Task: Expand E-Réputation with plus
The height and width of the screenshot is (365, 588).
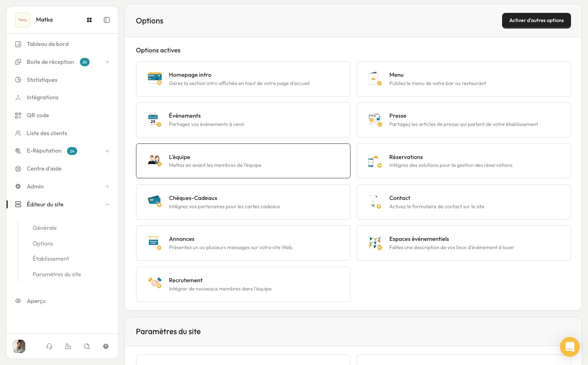Action: 107,151
